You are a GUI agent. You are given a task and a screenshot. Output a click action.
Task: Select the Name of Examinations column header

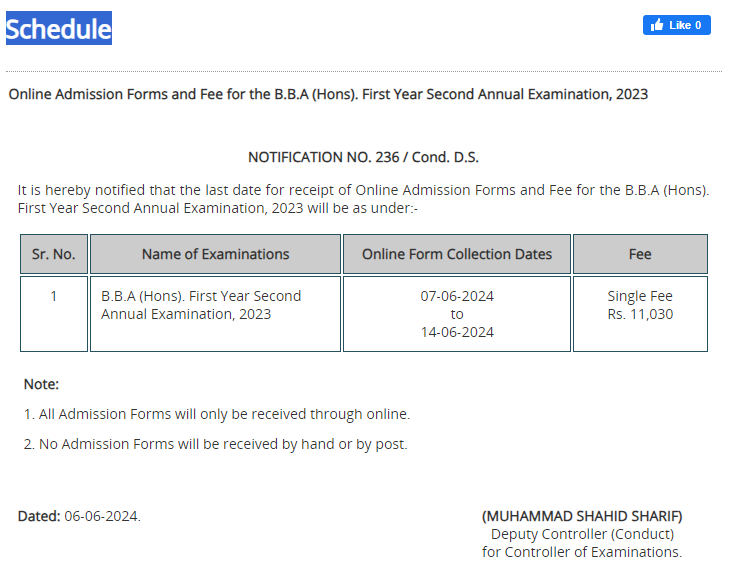click(x=215, y=254)
